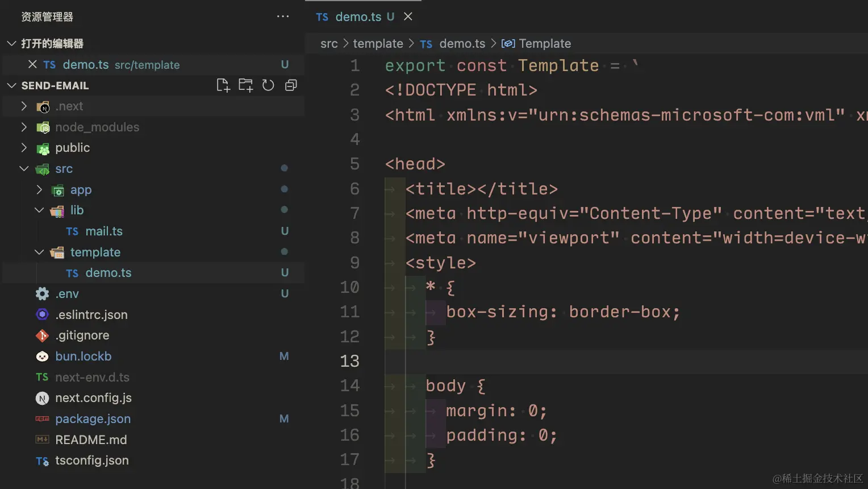The height and width of the screenshot is (489, 868).
Task: Click the ESLint icon beside .eslintrc.json
Action: pyautogui.click(x=42, y=314)
